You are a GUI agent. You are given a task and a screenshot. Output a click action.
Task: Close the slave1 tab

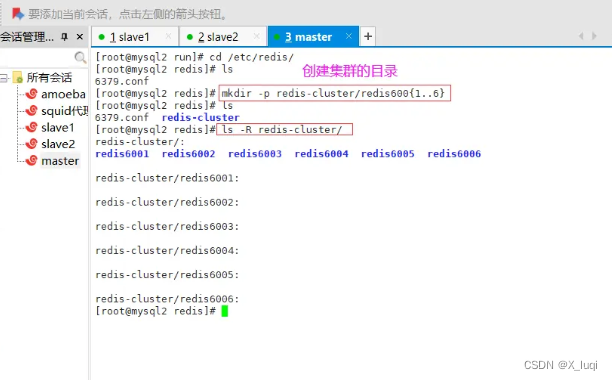[168, 36]
